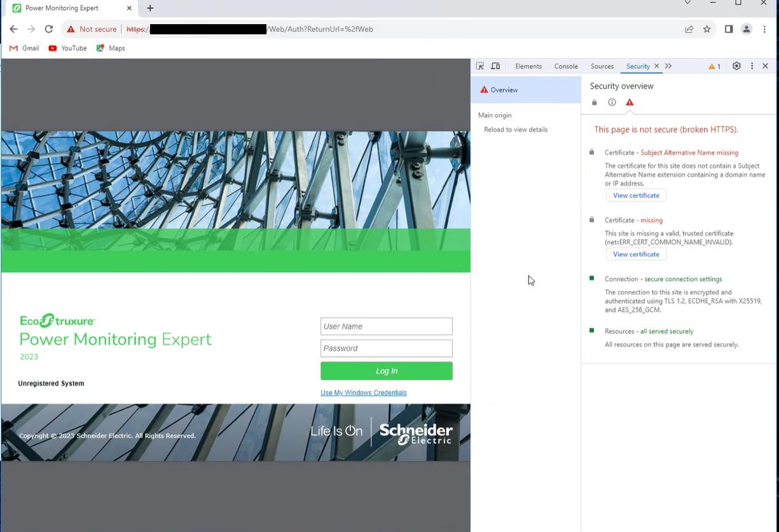Go forward with the browser forward arrow
The image size is (779, 532).
(31, 29)
